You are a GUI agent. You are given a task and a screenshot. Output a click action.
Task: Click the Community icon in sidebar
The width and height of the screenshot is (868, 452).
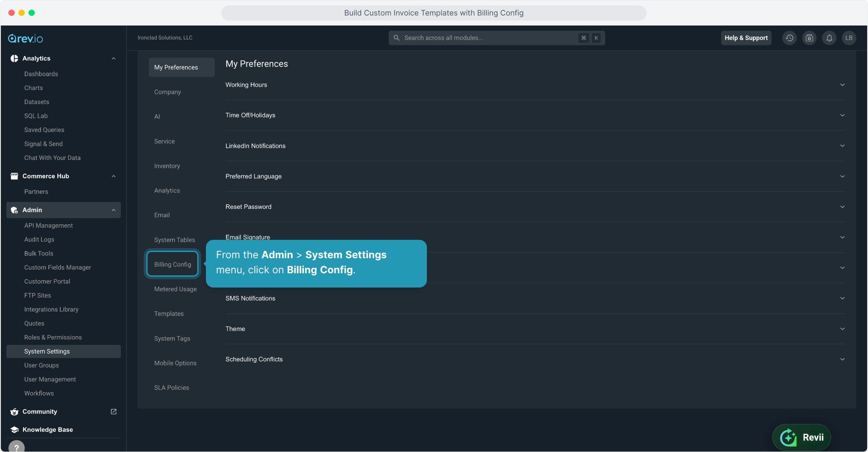click(14, 412)
